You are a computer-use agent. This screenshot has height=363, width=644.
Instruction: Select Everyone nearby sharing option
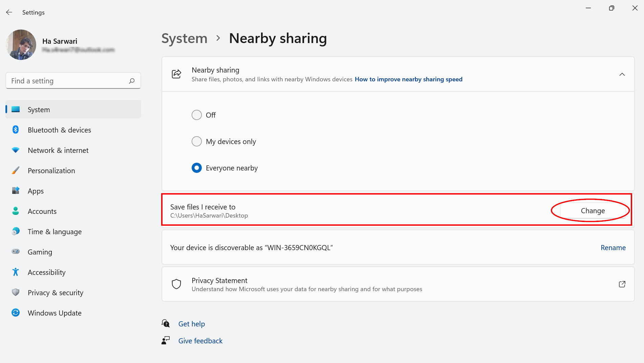(197, 168)
